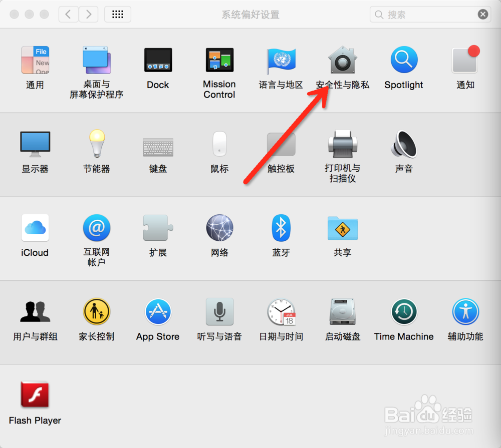This screenshot has width=501, height=448.
Task: Open 打印机与扫描仪 printer icon
Action: tap(343, 144)
